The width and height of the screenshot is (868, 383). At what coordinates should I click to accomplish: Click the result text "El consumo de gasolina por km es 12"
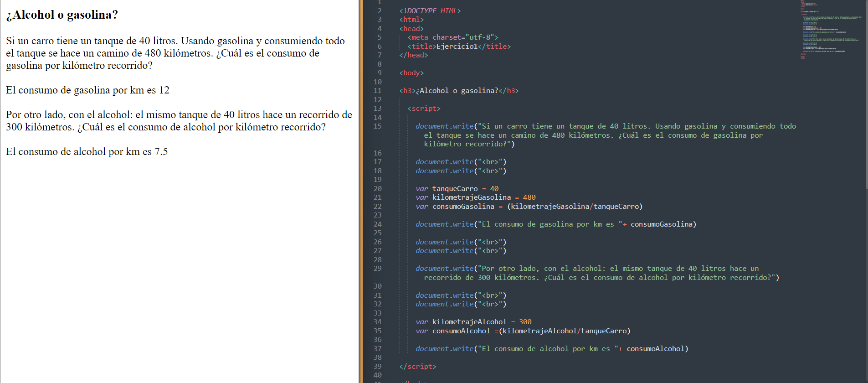pyautogui.click(x=87, y=90)
